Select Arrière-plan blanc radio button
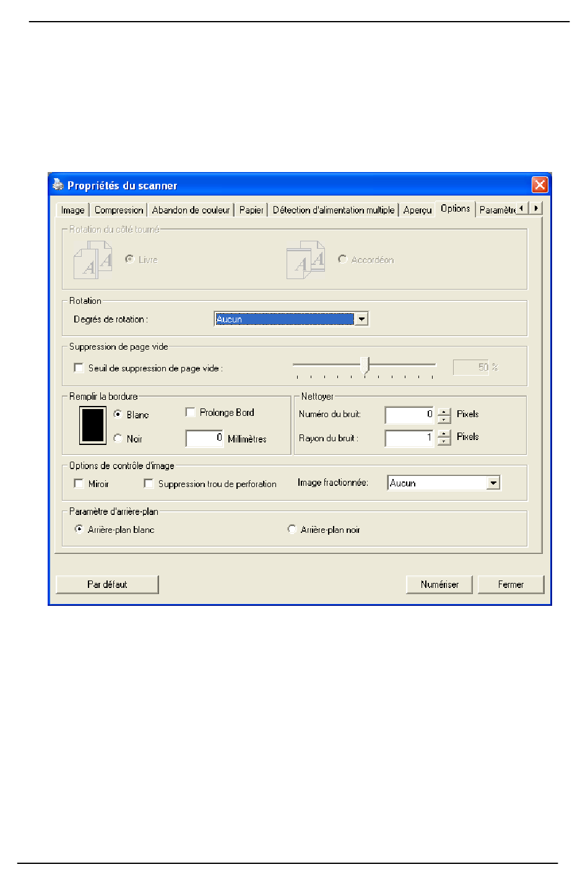 (79, 529)
